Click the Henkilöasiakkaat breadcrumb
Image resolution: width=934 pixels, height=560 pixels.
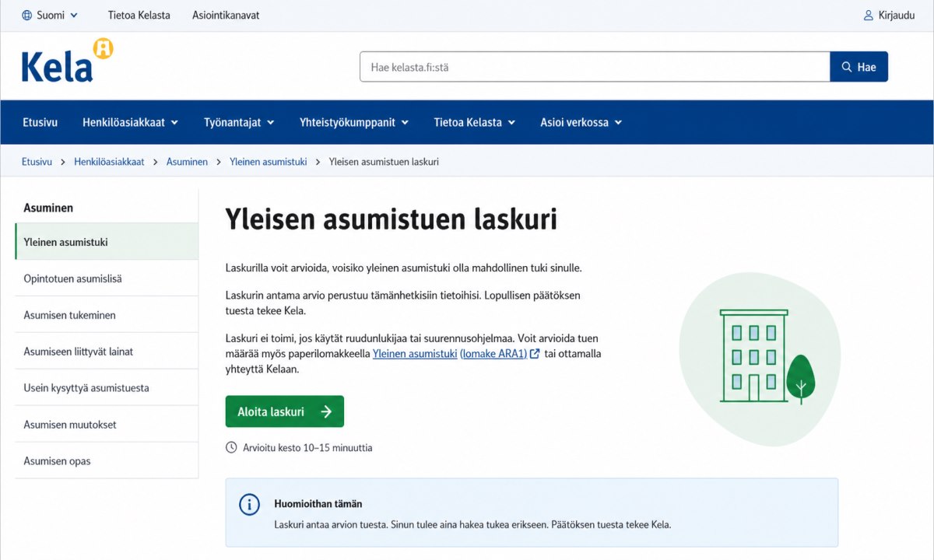point(109,162)
